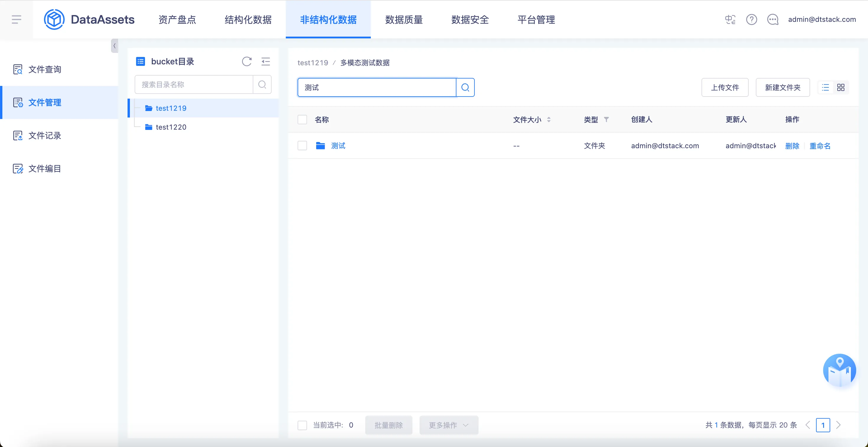
Task: Open the floating guide book assistant
Action: (839, 371)
